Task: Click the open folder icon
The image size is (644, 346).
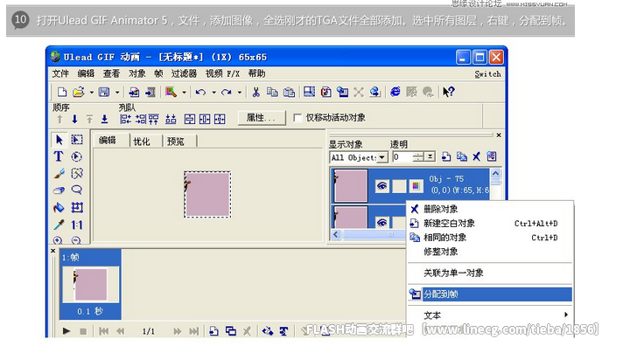Action: pyautogui.click(x=78, y=92)
